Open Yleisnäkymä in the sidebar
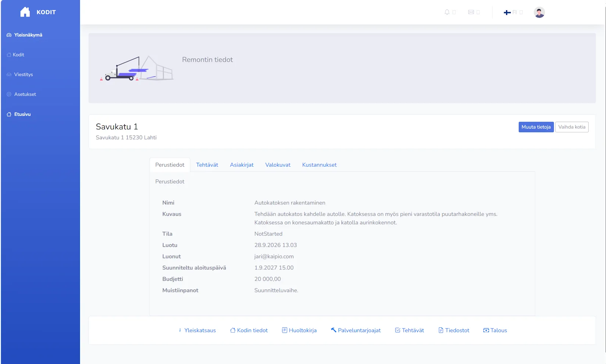Viewport: 606px width, 364px height. point(24,35)
